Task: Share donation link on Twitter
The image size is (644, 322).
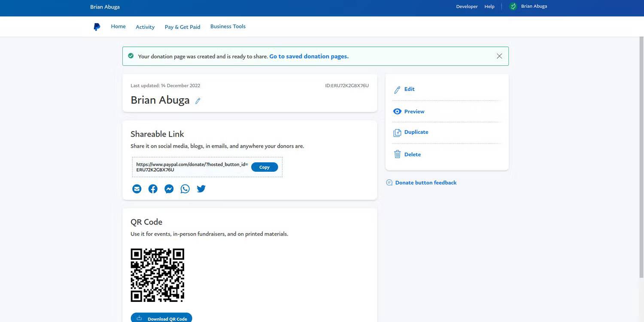Action: point(201,188)
